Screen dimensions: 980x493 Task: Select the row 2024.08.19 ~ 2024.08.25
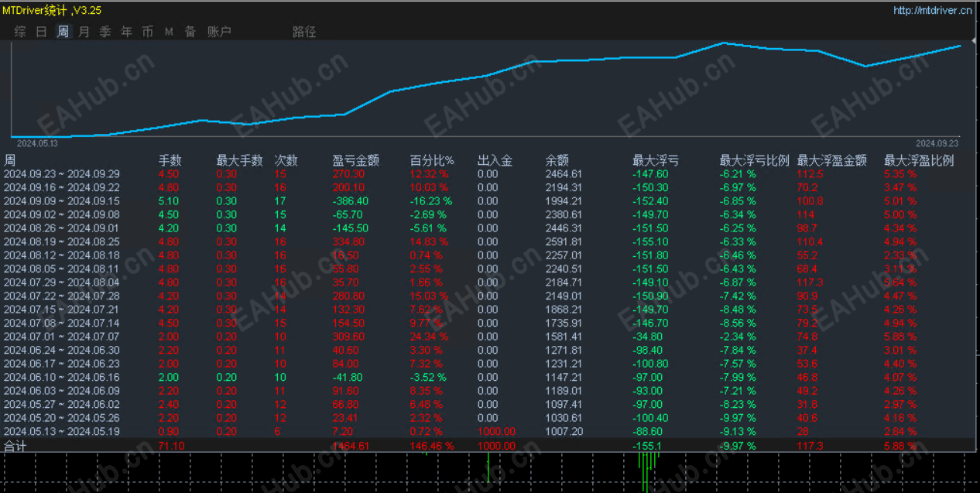(x=488, y=241)
